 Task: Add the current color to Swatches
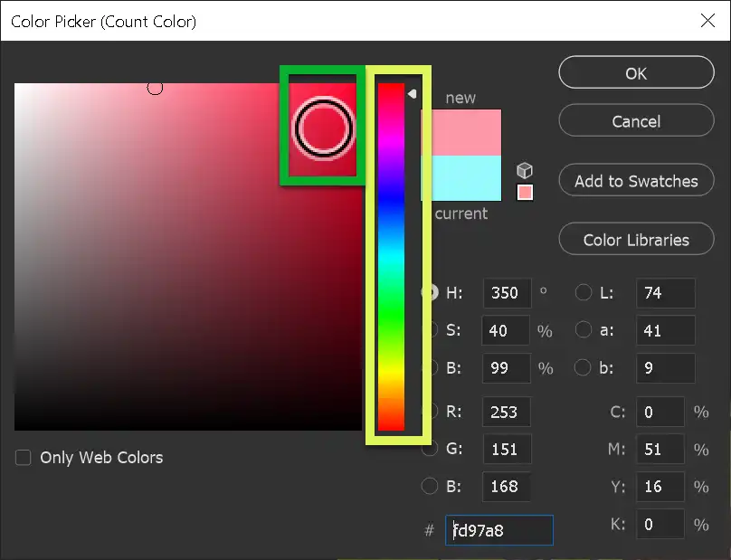tap(636, 180)
